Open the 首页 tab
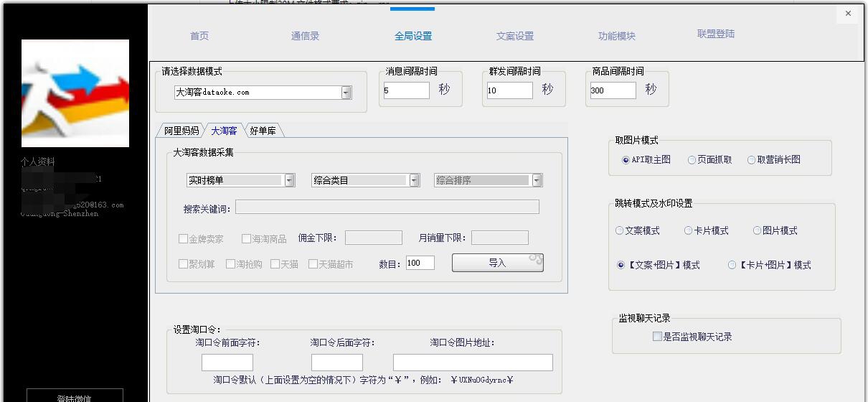The width and height of the screenshot is (868, 402). click(199, 36)
